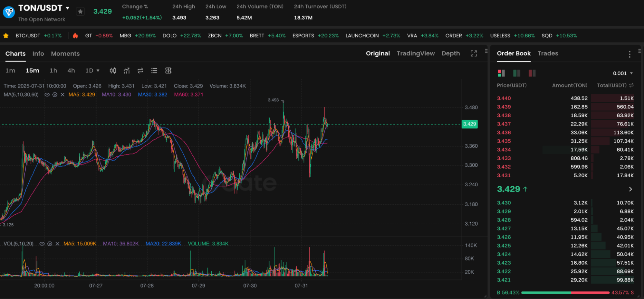
Task: Hide the VOL indicator with eye icon
Action: [42, 244]
